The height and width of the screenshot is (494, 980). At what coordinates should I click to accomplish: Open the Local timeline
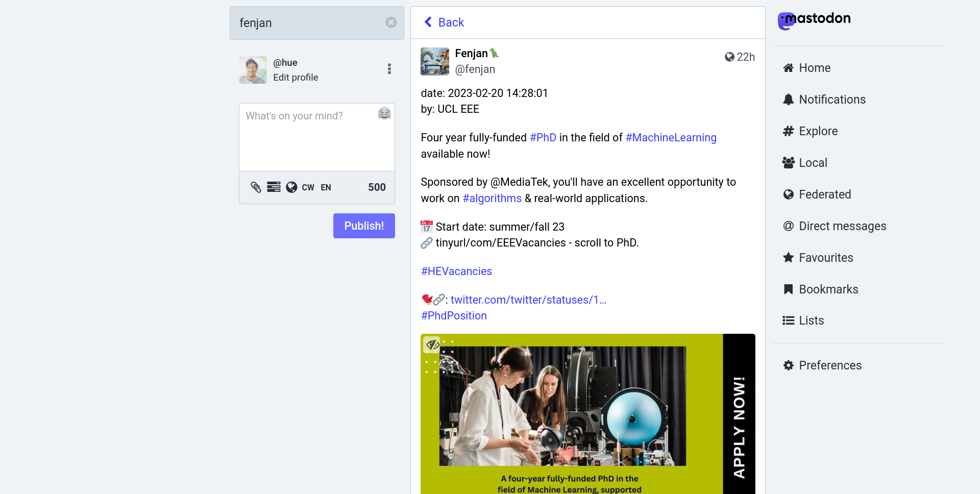click(805, 163)
